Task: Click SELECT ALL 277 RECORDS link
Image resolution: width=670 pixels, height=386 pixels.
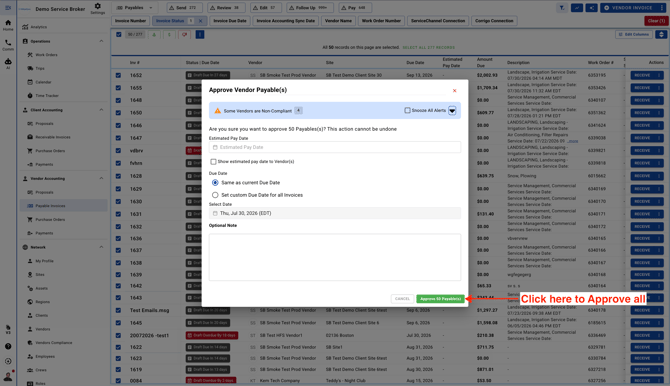Action: click(x=429, y=47)
